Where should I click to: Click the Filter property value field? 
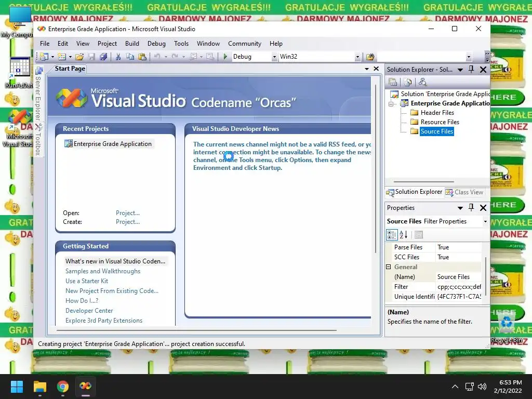[459, 287]
